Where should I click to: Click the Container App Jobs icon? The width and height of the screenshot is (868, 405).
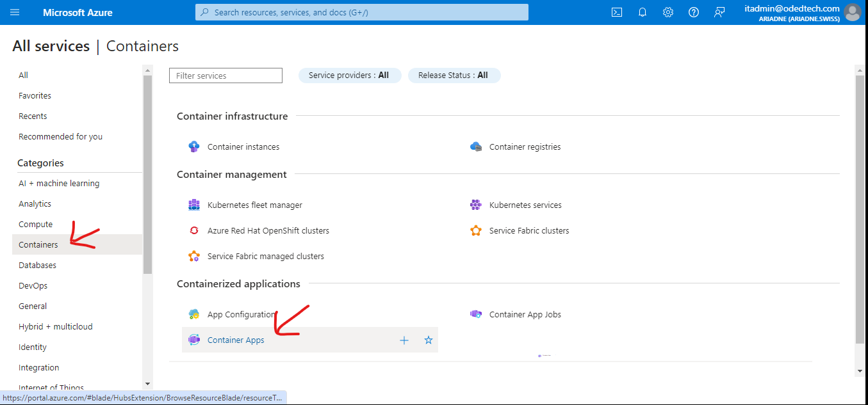click(476, 314)
